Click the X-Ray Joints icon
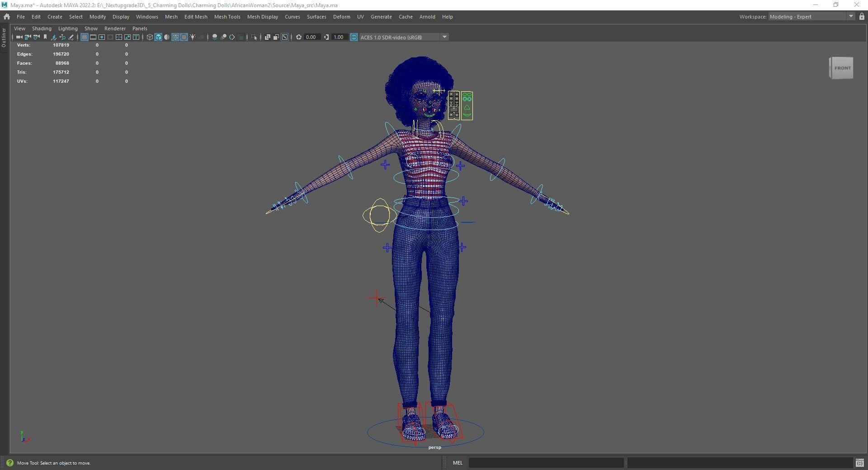This screenshot has width=868, height=470. 285,37
